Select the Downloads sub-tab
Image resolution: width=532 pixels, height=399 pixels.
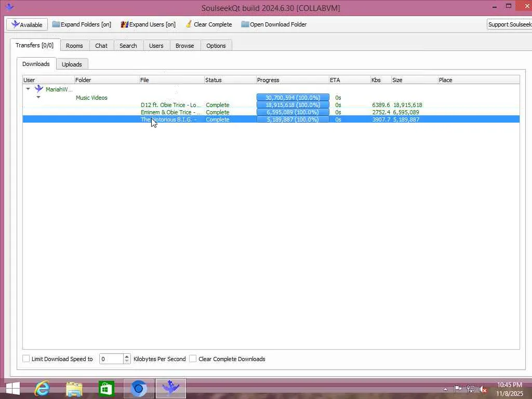point(36,64)
